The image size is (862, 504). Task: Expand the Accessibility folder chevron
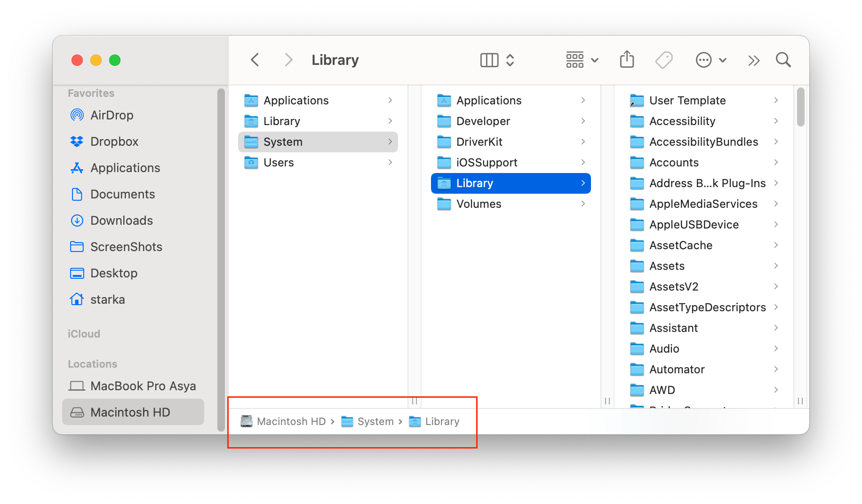(776, 121)
